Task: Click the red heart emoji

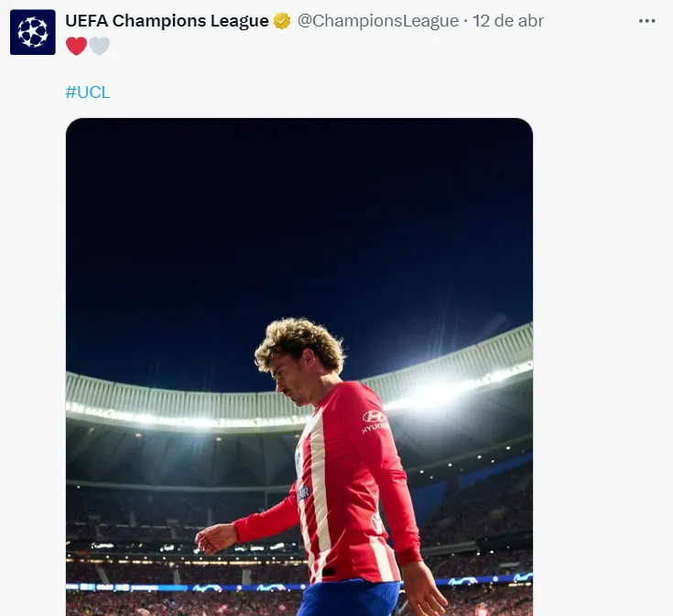Action: point(76,46)
